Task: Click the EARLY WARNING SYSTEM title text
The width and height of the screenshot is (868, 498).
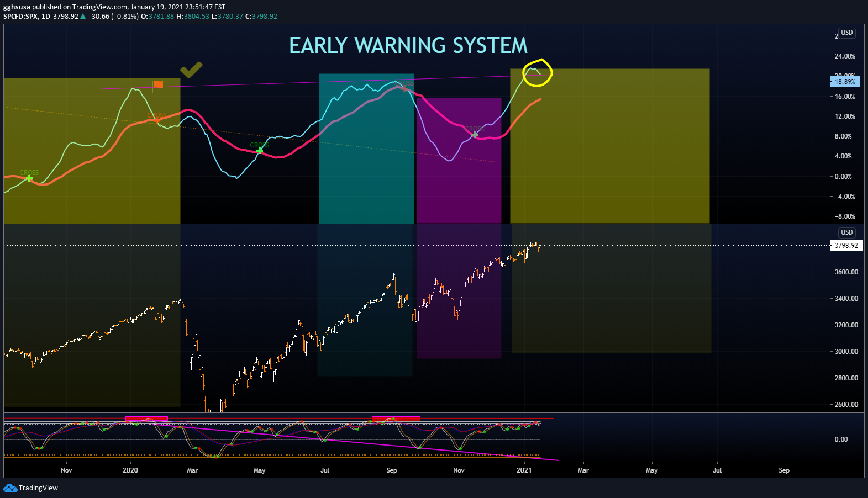Action: coord(408,45)
